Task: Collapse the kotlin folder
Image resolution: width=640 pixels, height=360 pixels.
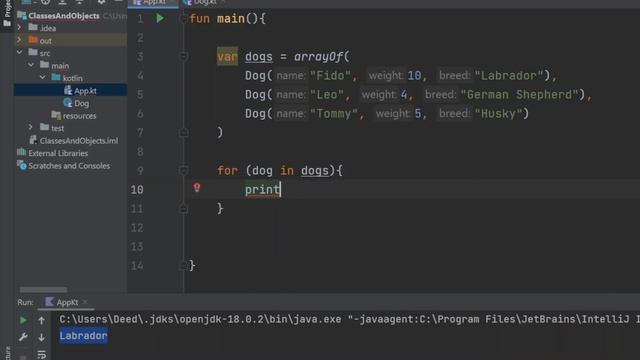Action: tap(42, 78)
